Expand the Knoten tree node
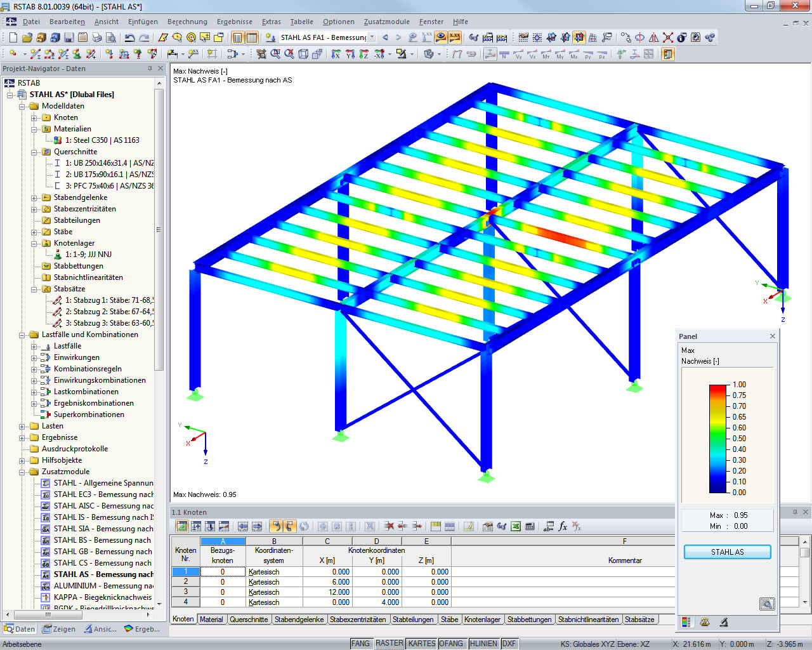The height and width of the screenshot is (650, 812). (x=34, y=118)
